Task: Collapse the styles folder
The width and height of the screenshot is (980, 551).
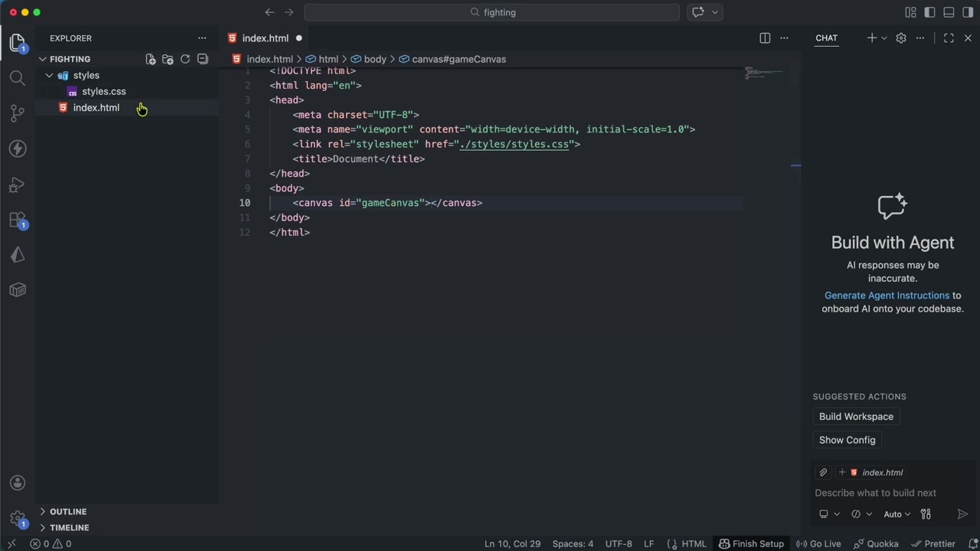Action: [50, 76]
